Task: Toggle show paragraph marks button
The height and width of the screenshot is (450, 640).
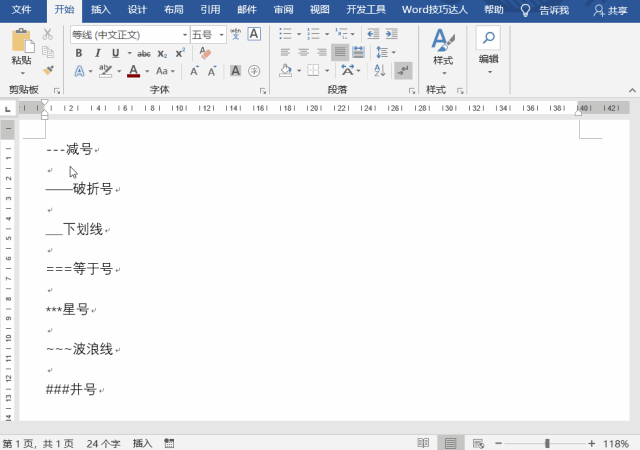Action: [x=403, y=71]
